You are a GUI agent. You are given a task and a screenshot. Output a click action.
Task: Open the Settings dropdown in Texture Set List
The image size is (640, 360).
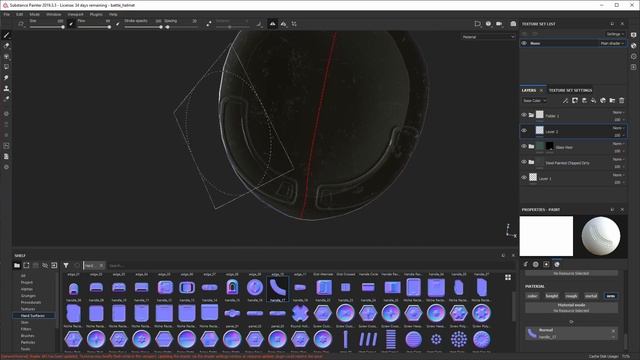pyautogui.click(x=615, y=34)
